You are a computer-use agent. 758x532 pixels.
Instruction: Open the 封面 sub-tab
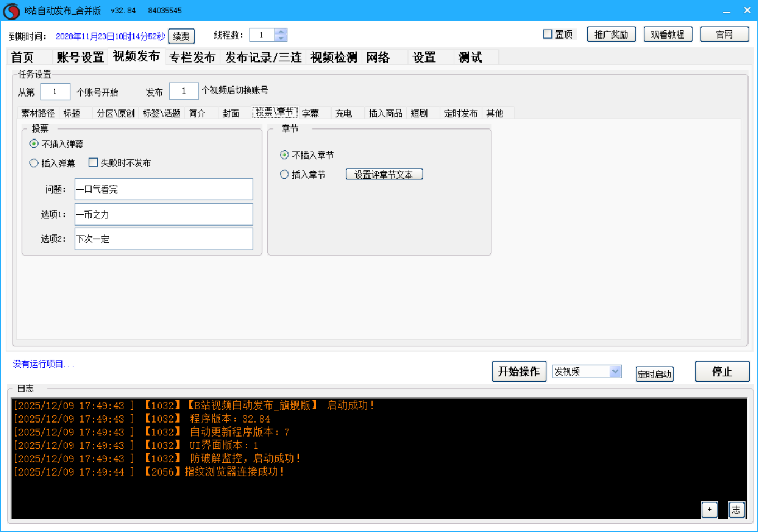pyautogui.click(x=231, y=113)
